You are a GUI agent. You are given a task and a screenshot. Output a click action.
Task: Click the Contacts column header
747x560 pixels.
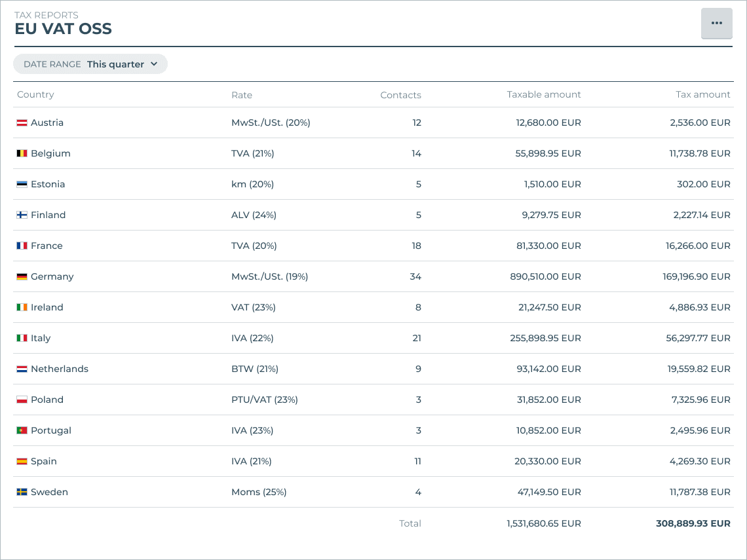(400, 95)
